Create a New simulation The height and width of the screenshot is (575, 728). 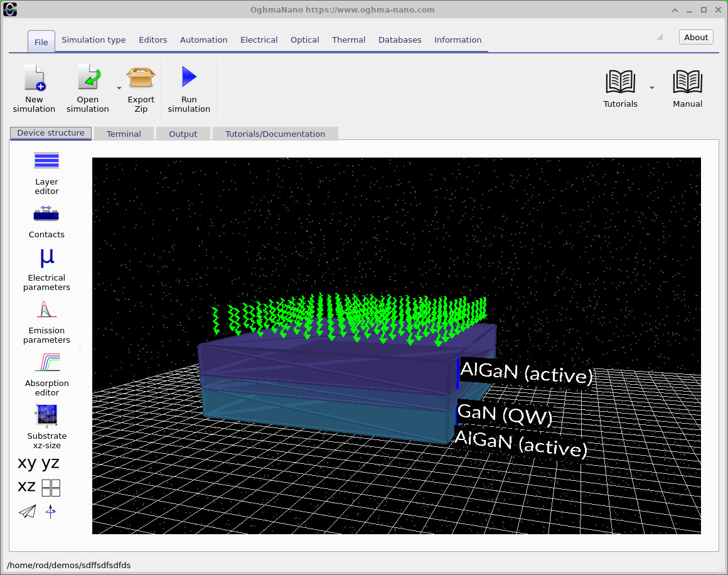point(34,89)
